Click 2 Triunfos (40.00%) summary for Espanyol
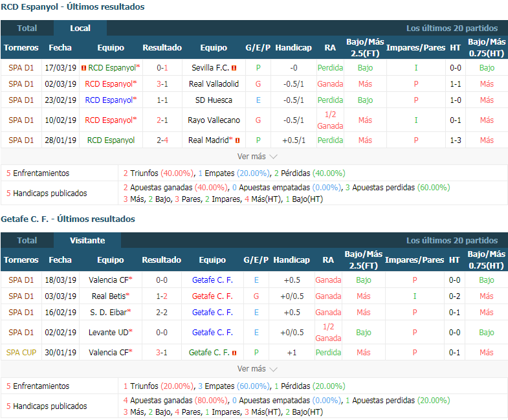The width and height of the screenshot is (508, 420). tap(159, 173)
